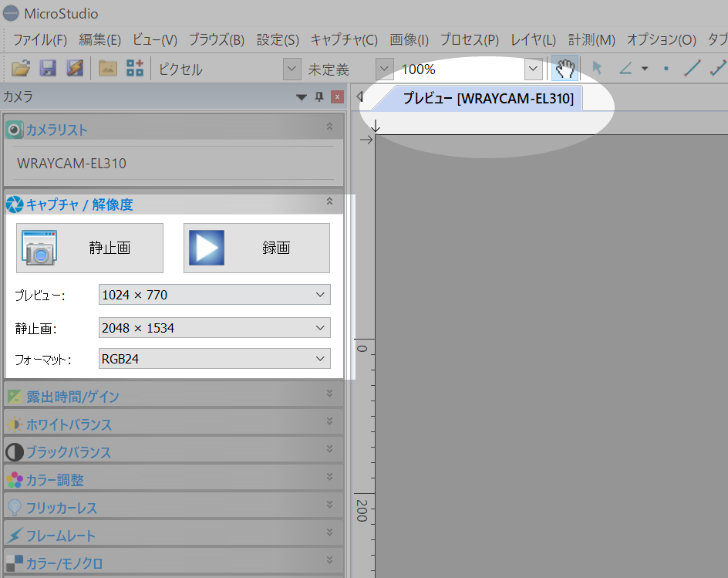
Task: Switch to プレビュー [WRAYCAM-EL310] tab
Action: [483, 99]
